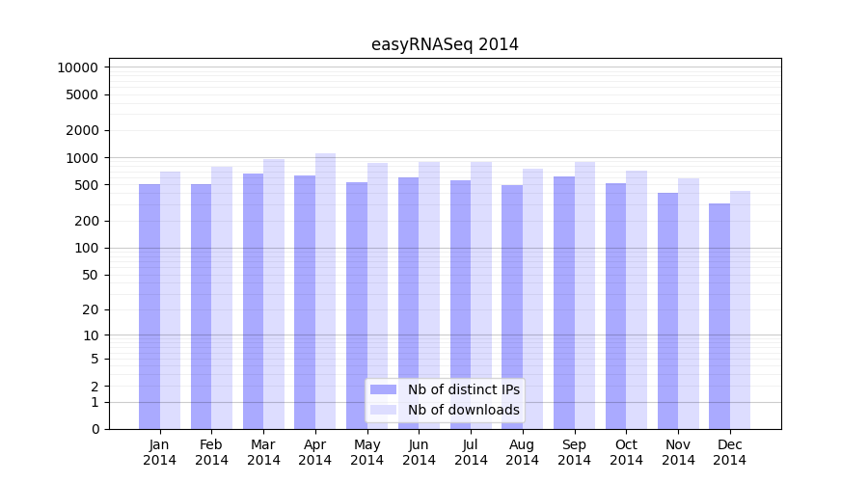Click the 0 y-axis tick label
The width and height of the screenshot is (868, 482).
point(95,429)
